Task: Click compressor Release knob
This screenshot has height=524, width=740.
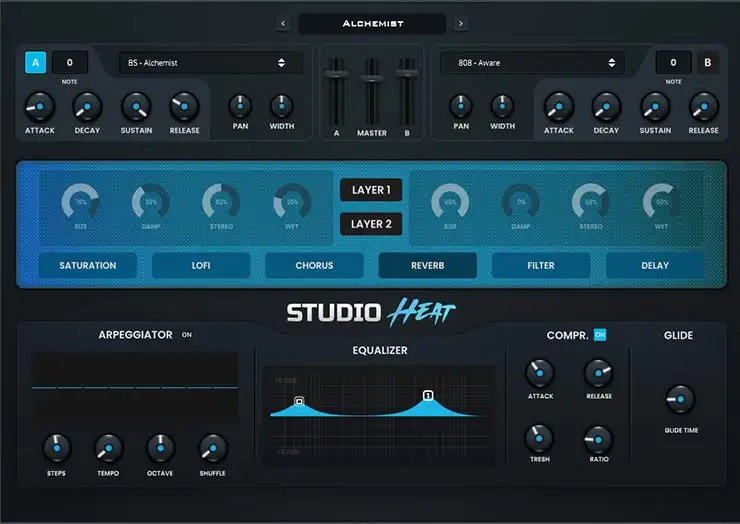Action: [598, 373]
